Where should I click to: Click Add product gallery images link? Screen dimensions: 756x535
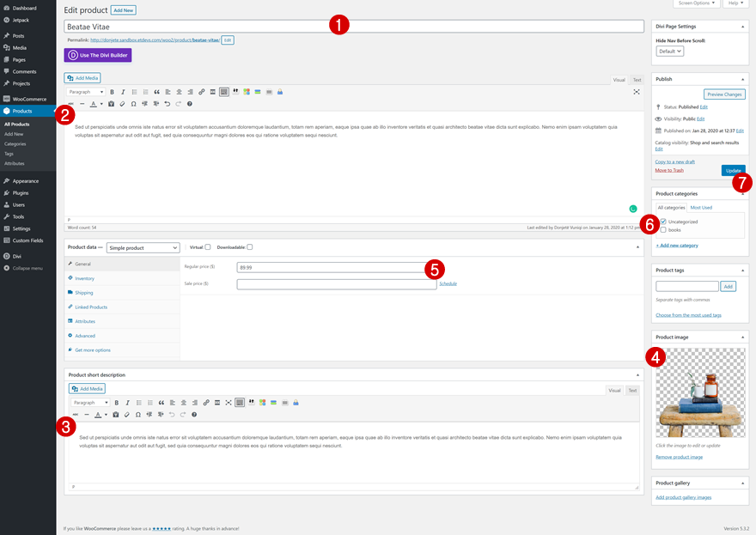point(683,498)
